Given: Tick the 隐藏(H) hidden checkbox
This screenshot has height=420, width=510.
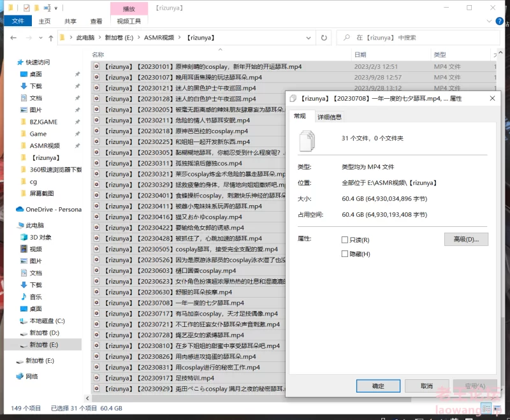Looking at the screenshot, I should coord(345,254).
